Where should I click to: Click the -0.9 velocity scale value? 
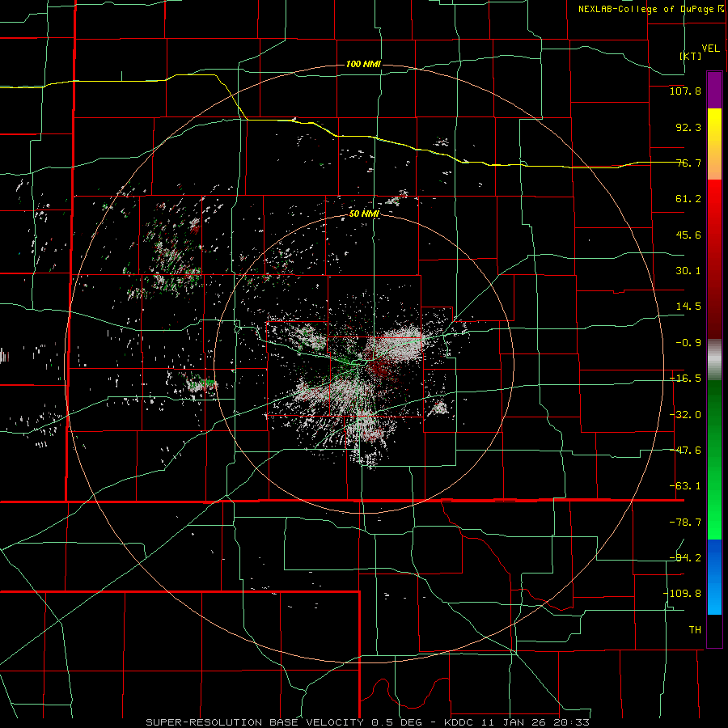tap(688, 343)
